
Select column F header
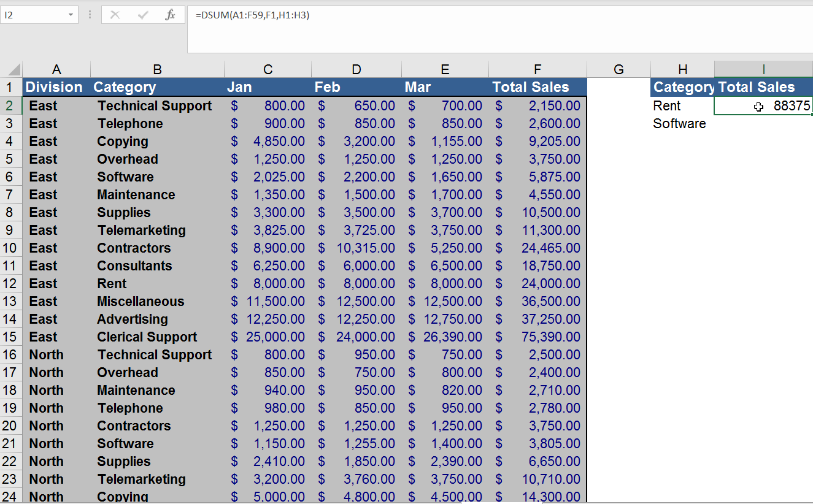tap(538, 70)
